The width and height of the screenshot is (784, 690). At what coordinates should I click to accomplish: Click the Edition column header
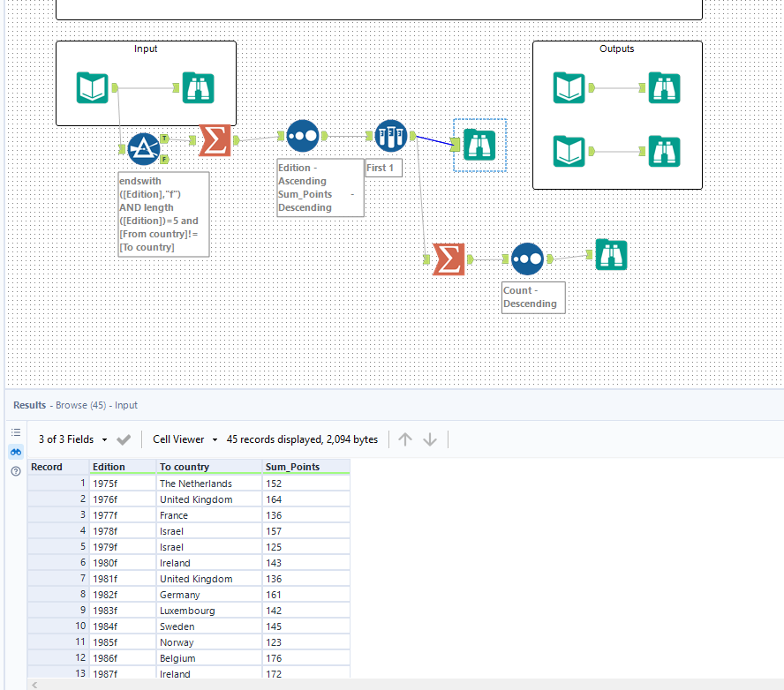coord(123,467)
